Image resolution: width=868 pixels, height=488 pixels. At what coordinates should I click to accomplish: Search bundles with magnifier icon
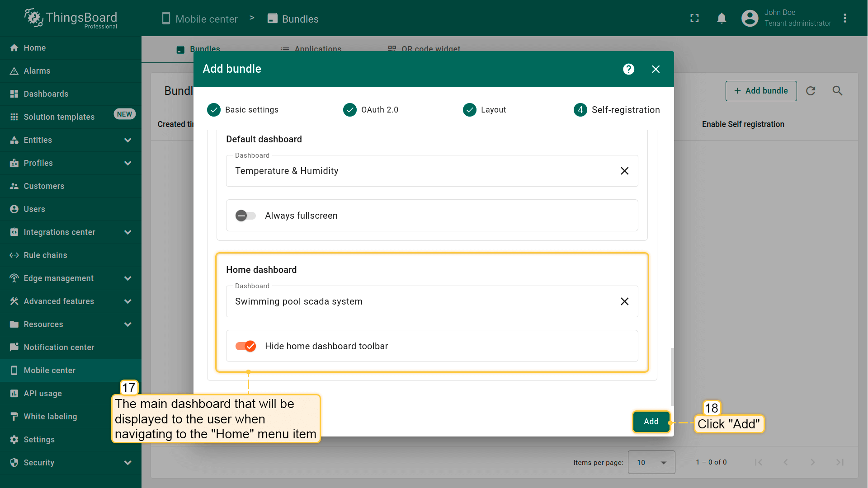[837, 91]
